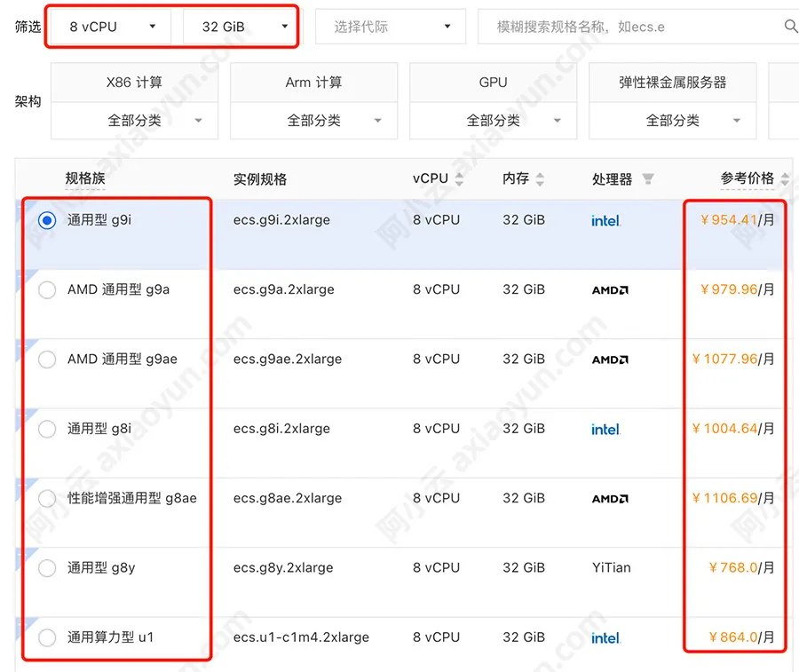The width and height of the screenshot is (799, 672).
Task: Switch to the Arm 计算 tab
Action: click(313, 82)
